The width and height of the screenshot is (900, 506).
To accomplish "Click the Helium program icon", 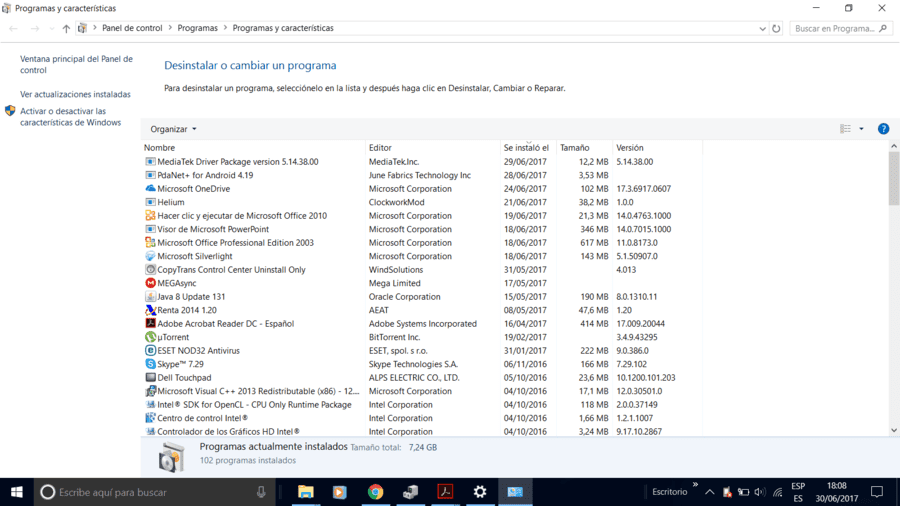I will click(150, 202).
